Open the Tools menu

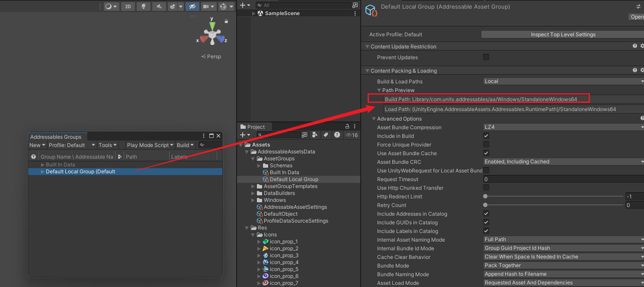108,145
